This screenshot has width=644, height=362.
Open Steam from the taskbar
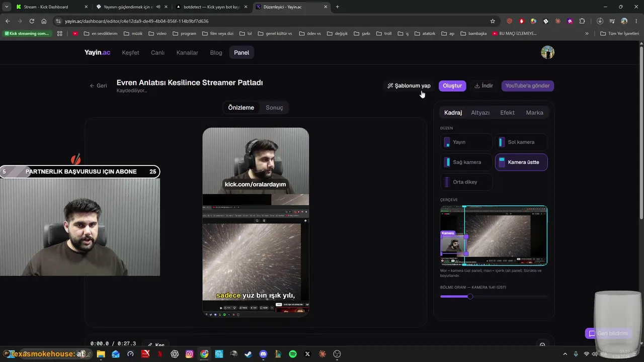click(249, 354)
